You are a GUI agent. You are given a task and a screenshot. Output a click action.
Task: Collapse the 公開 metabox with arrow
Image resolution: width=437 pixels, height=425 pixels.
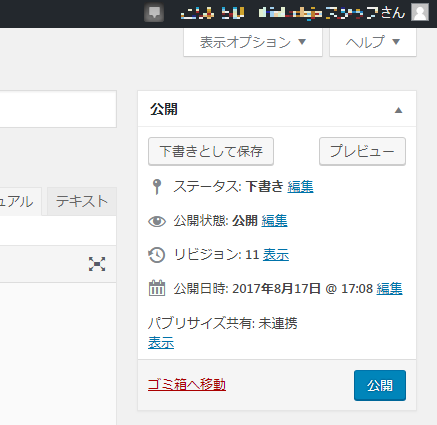pos(398,110)
